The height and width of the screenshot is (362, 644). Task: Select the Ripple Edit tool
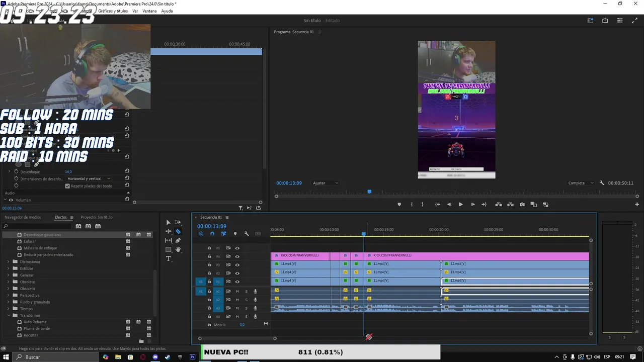click(168, 231)
